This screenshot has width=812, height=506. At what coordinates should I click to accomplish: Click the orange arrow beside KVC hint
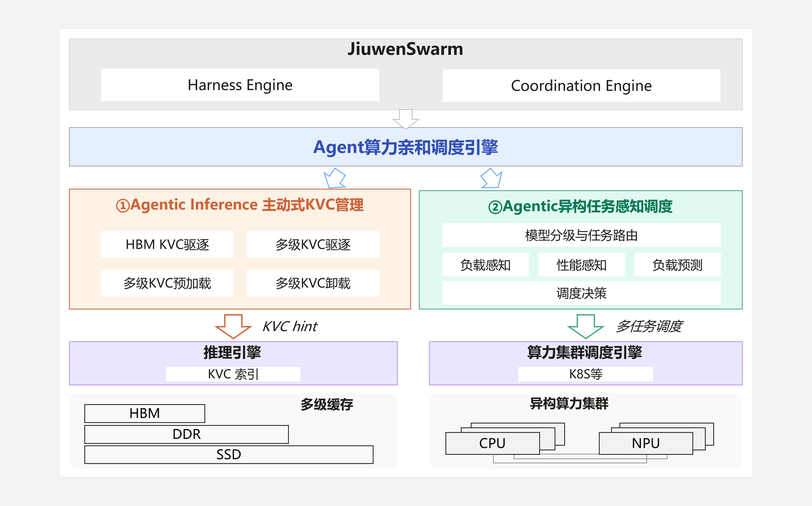pyautogui.click(x=233, y=326)
